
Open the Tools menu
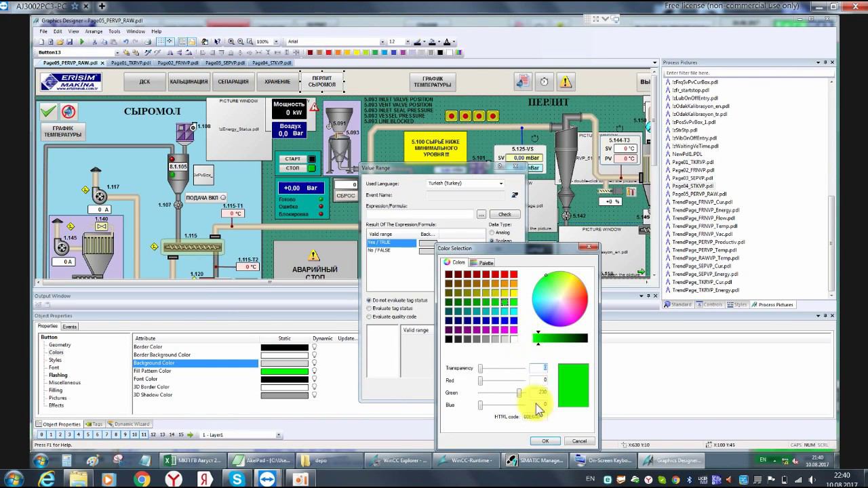pyautogui.click(x=115, y=31)
